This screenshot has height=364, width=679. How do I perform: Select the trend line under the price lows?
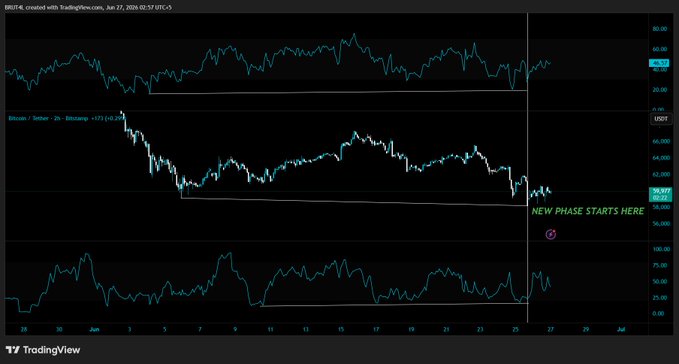354,202
